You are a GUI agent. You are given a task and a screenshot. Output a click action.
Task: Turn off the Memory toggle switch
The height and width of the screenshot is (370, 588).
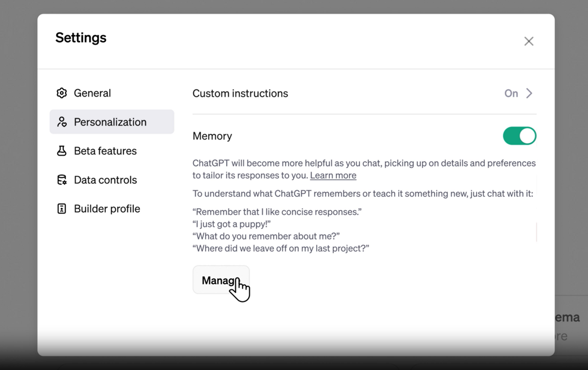(x=519, y=136)
